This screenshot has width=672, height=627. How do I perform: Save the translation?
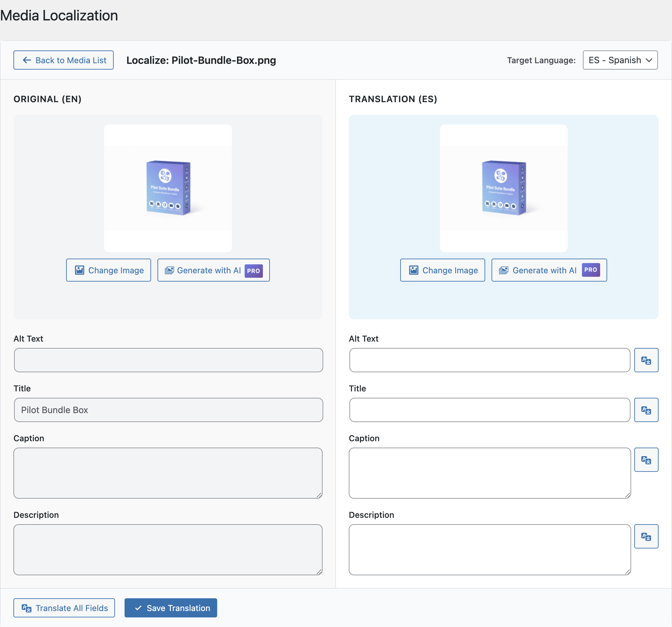pyautogui.click(x=171, y=608)
